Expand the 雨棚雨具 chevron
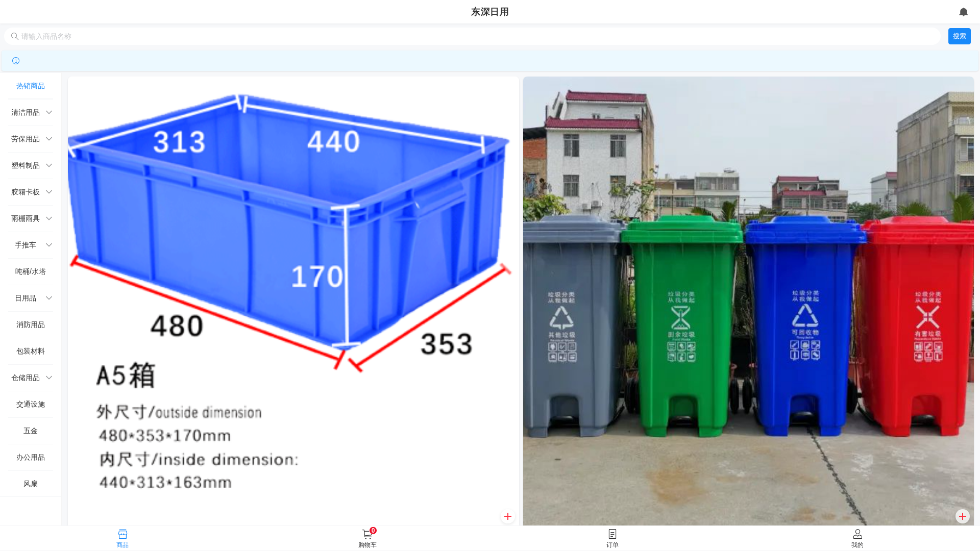Image resolution: width=980 pixels, height=551 pixels. [x=49, y=218]
